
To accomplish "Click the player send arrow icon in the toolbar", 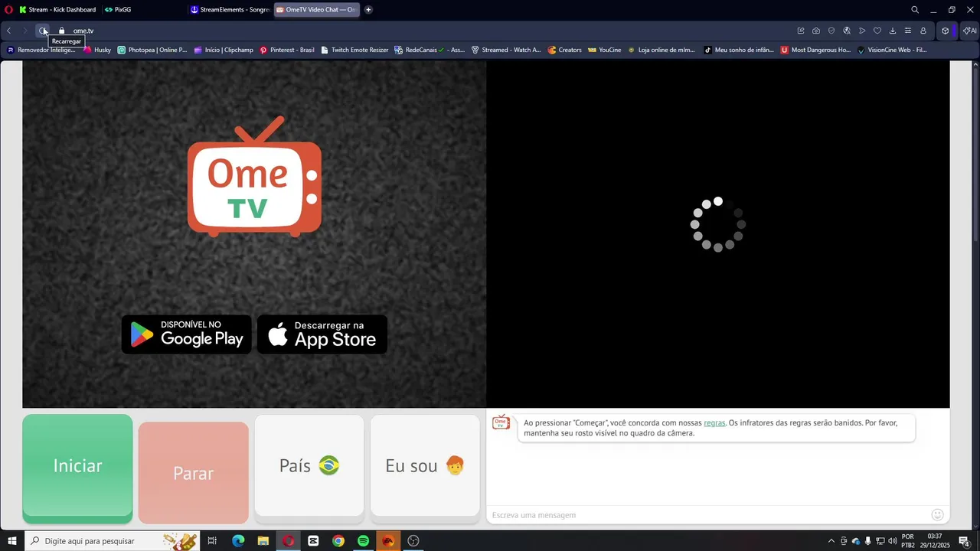I will [862, 31].
